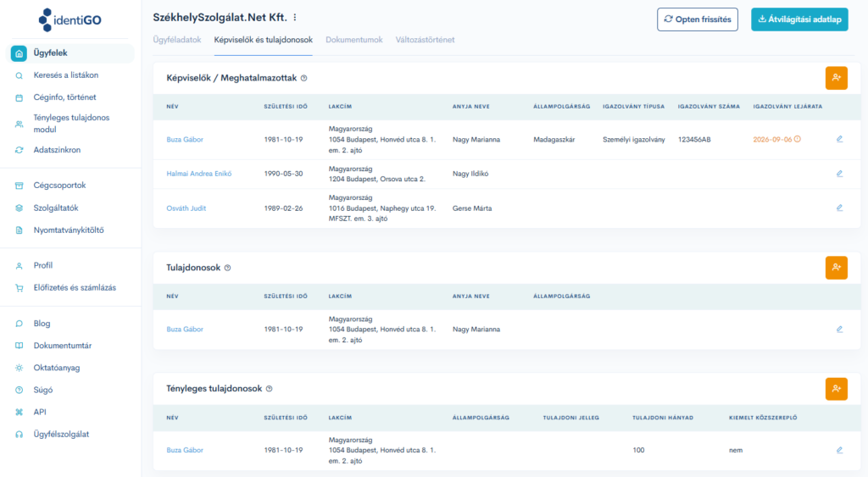Click the Gerse Márta mother's name cell
This screenshot has width=868, height=477.
coord(472,208)
